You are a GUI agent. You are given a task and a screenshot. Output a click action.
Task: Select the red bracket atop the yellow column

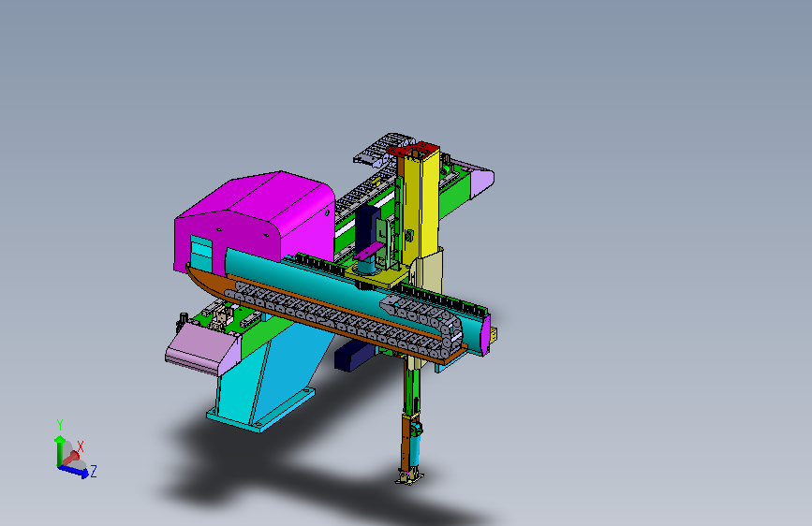pos(414,150)
